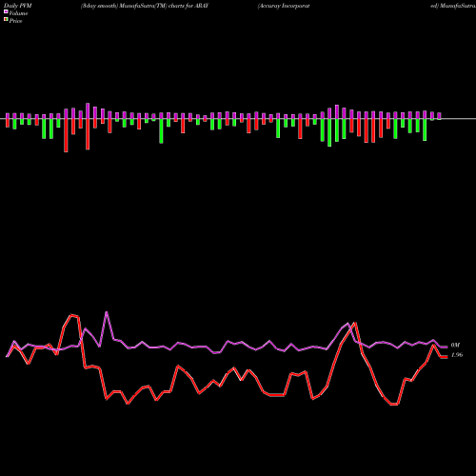The height and width of the screenshot is (476, 476).
Task: Click the '(Accuray Incorporat' chart title text
Action: tap(284, 6)
